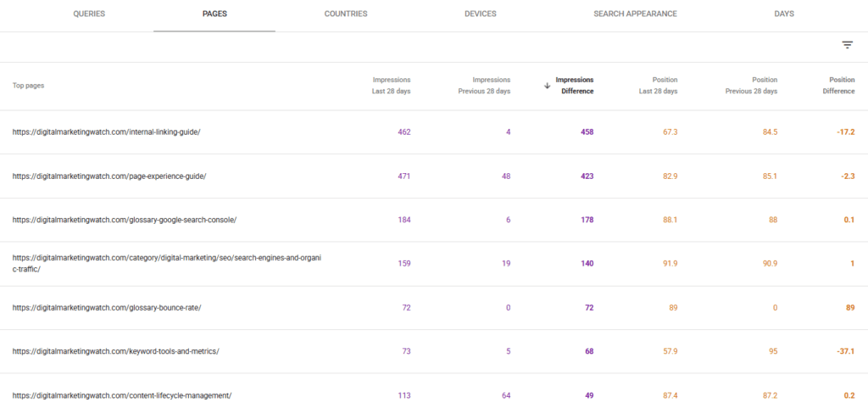Screen dimensions: 868x414
Task: Open the Countries tab
Action: coord(346,14)
